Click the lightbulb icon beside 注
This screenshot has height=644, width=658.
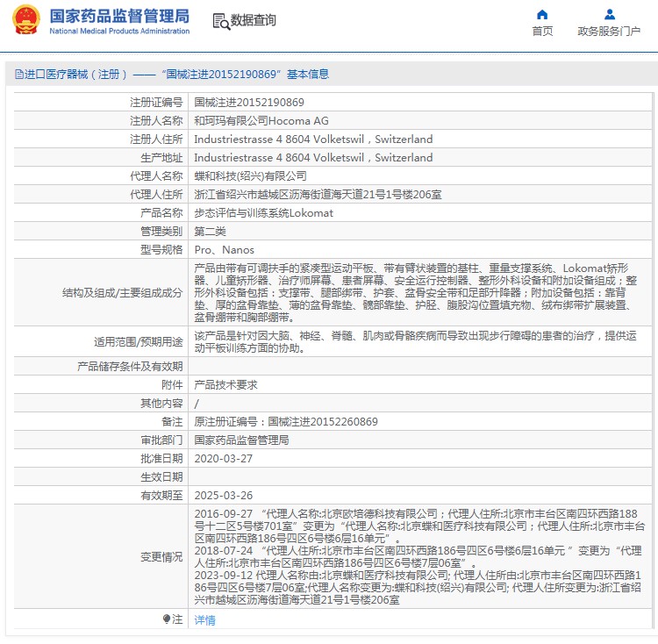tap(167, 619)
